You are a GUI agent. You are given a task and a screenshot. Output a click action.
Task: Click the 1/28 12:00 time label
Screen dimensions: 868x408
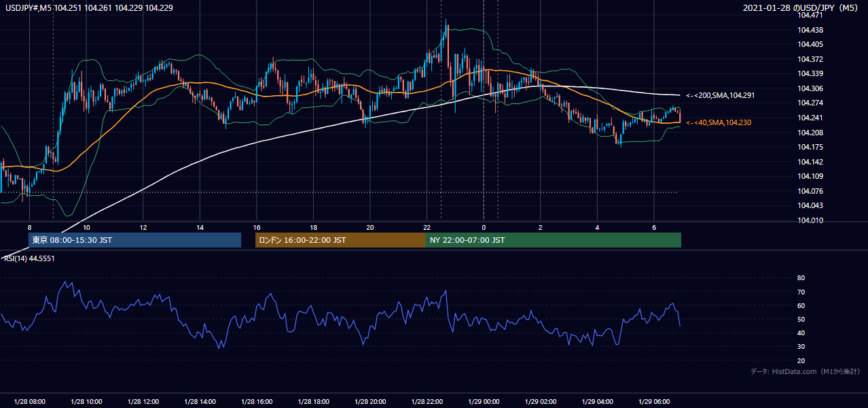(143, 401)
